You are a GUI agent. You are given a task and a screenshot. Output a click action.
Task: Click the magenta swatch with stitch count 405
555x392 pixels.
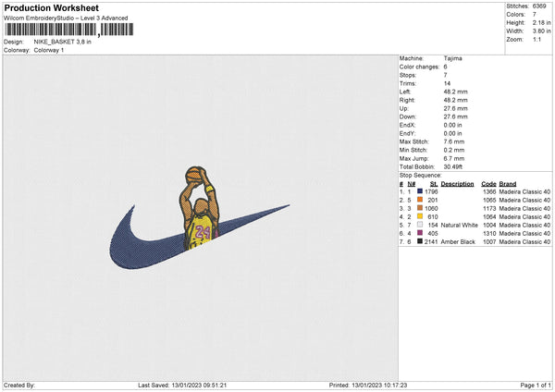420,233
